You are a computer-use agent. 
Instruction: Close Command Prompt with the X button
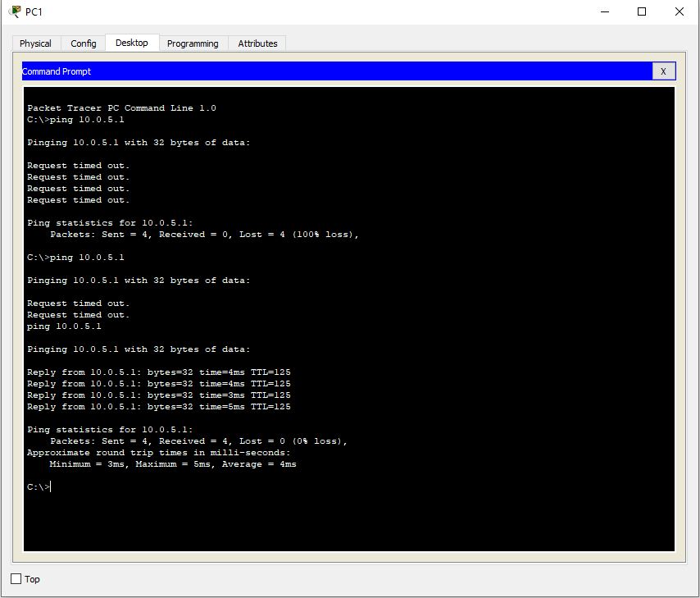[x=663, y=71]
